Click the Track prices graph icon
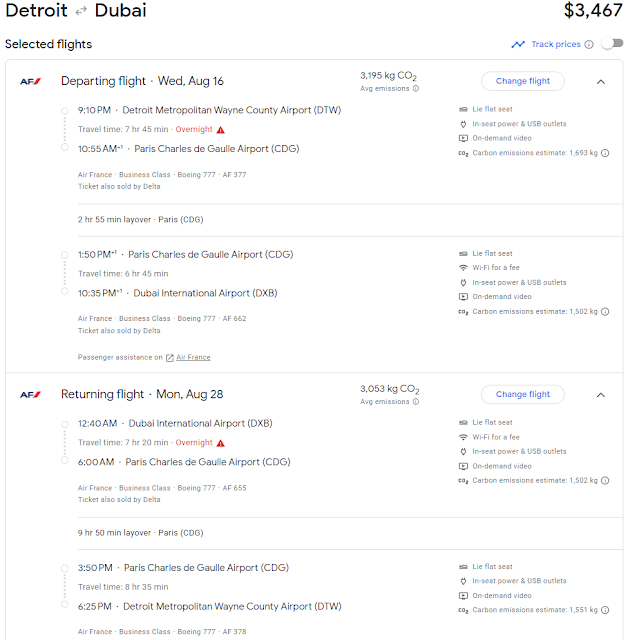The image size is (626, 640). [x=518, y=44]
